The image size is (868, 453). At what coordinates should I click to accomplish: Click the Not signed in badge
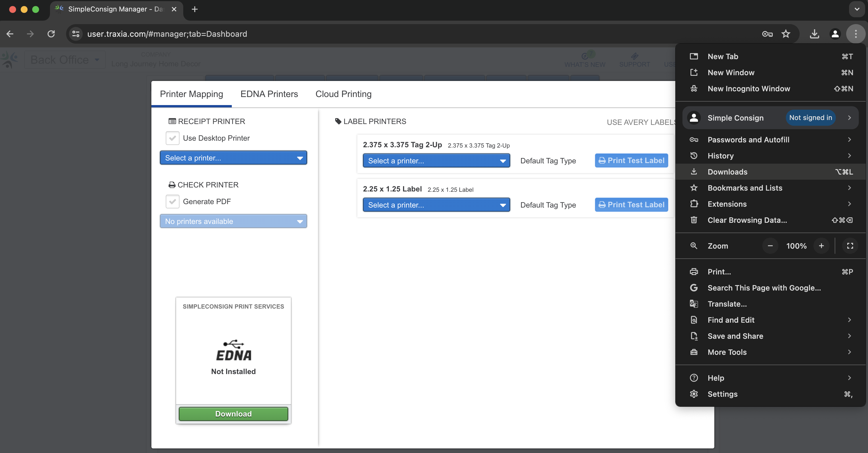point(810,117)
